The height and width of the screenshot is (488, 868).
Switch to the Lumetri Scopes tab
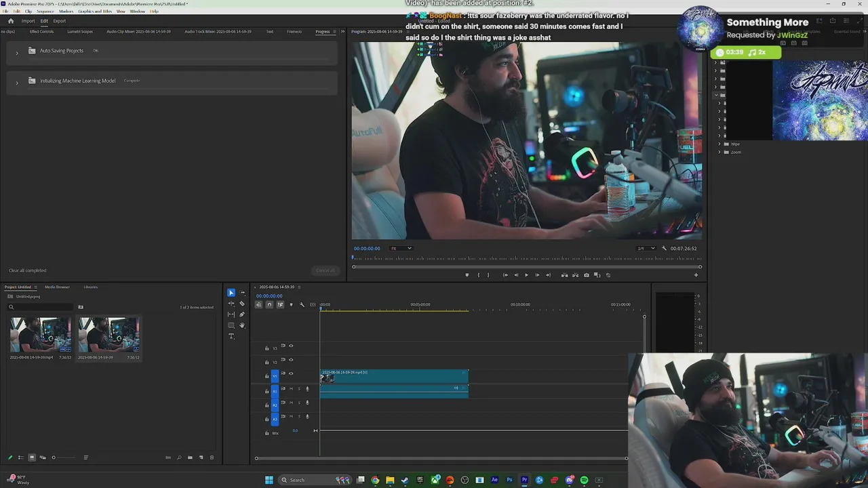(80, 31)
